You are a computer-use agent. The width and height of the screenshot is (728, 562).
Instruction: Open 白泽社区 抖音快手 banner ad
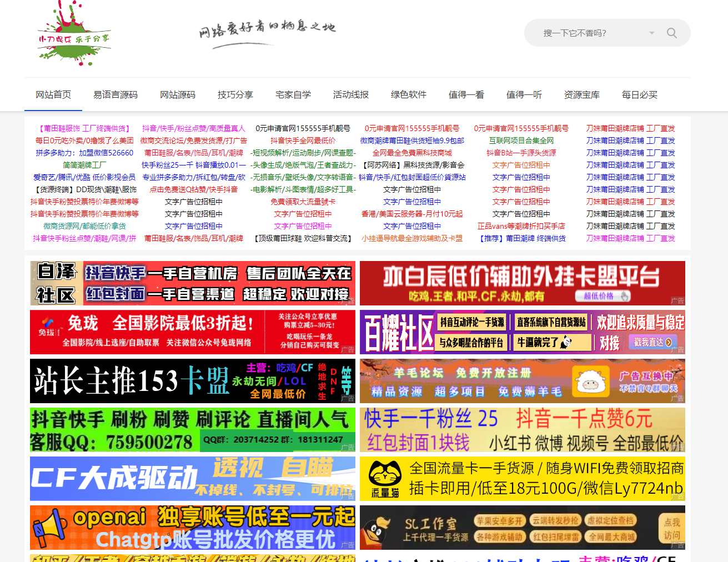(193, 283)
